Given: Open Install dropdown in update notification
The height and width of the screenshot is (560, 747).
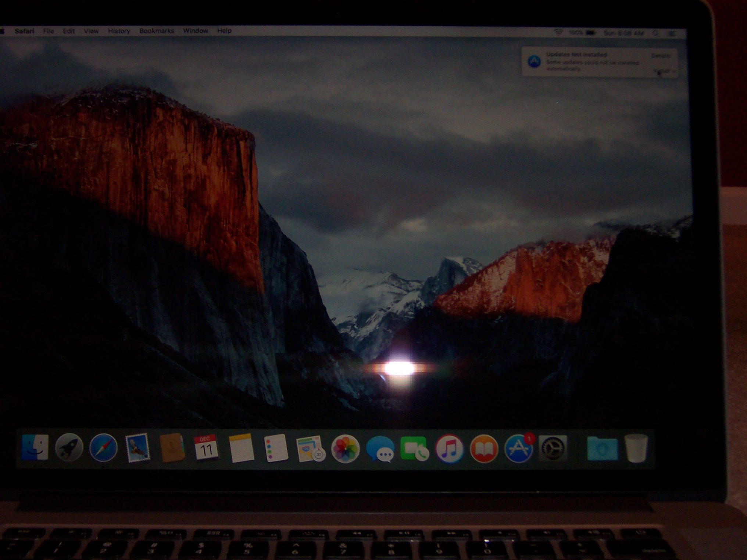Looking at the screenshot, I should [x=664, y=71].
